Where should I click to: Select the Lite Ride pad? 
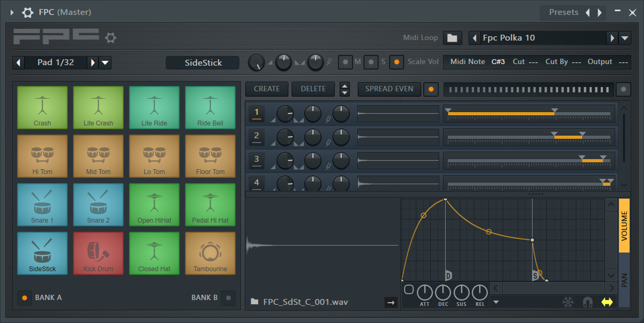[154, 107]
